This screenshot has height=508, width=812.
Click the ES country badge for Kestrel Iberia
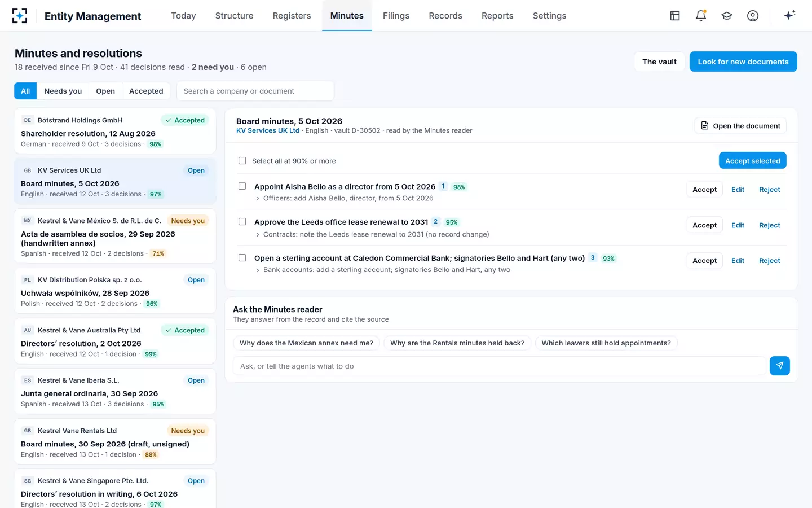(28, 380)
